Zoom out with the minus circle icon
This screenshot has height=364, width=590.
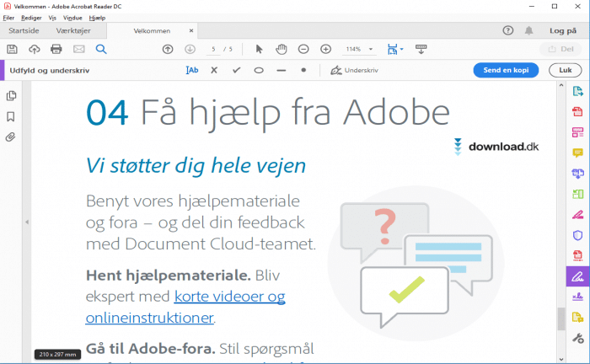[x=303, y=49]
